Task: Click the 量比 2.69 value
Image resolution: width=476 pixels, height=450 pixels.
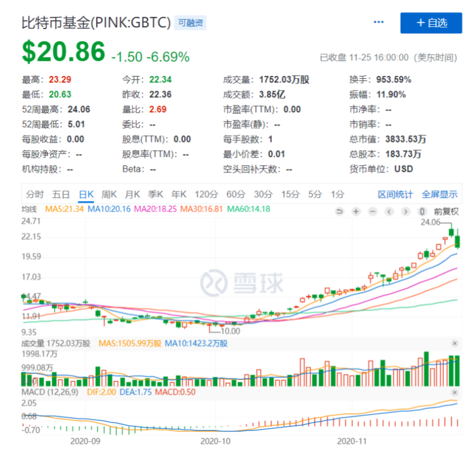Action: [x=158, y=109]
